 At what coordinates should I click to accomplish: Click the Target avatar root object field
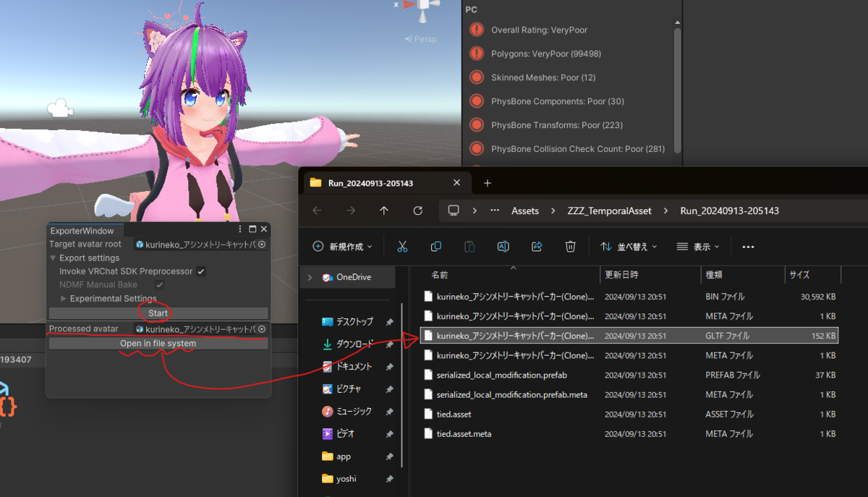pos(200,245)
